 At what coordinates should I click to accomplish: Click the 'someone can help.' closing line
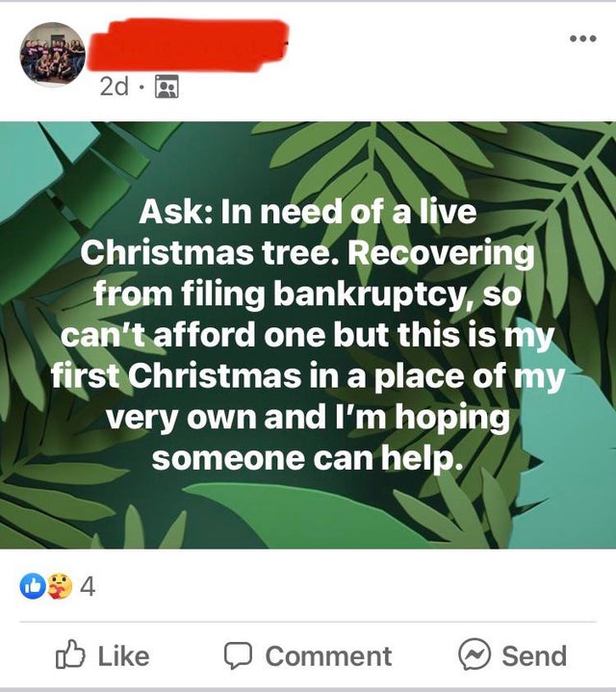click(308, 458)
